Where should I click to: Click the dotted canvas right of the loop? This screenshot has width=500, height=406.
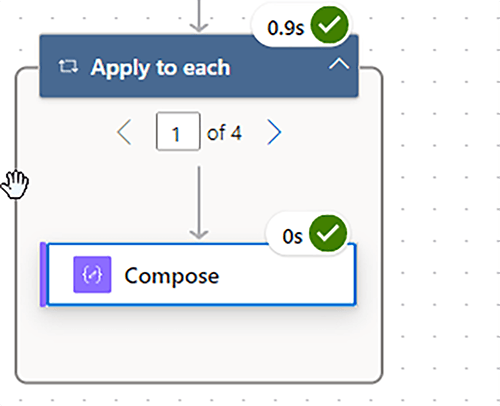(440, 200)
